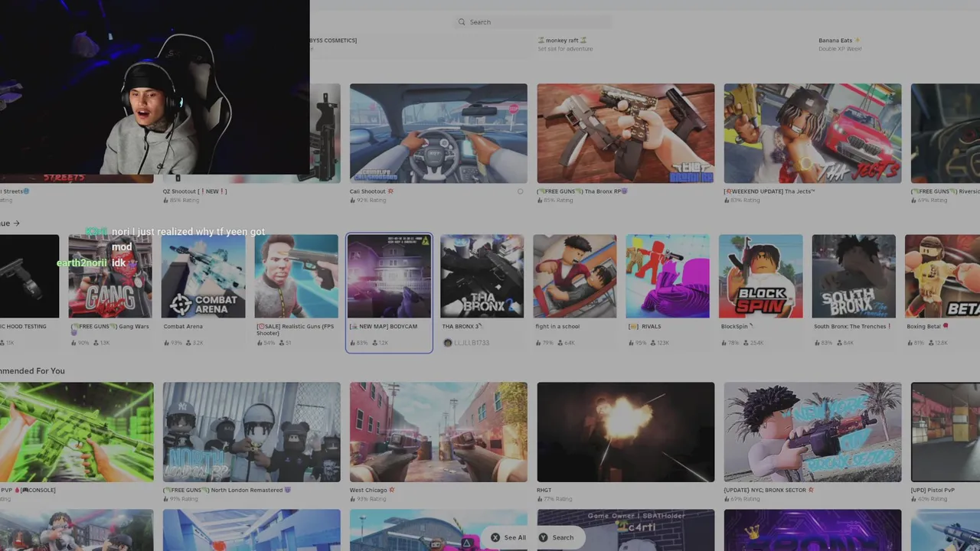Click the friend avatar icon under THA BRONX 3

coord(447,343)
